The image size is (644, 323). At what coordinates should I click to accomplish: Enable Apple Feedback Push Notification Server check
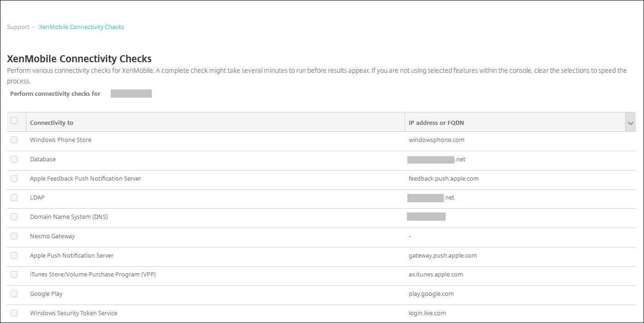coord(14,179)
